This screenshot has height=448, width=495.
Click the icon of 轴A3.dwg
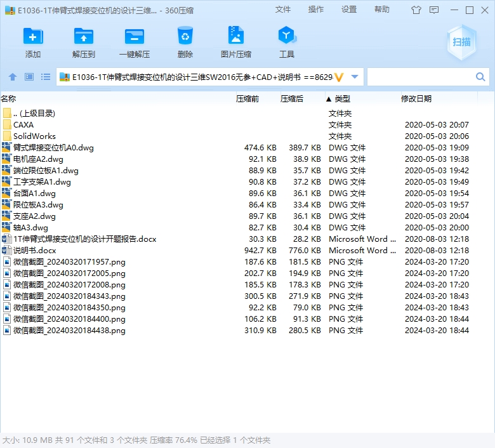6,227
